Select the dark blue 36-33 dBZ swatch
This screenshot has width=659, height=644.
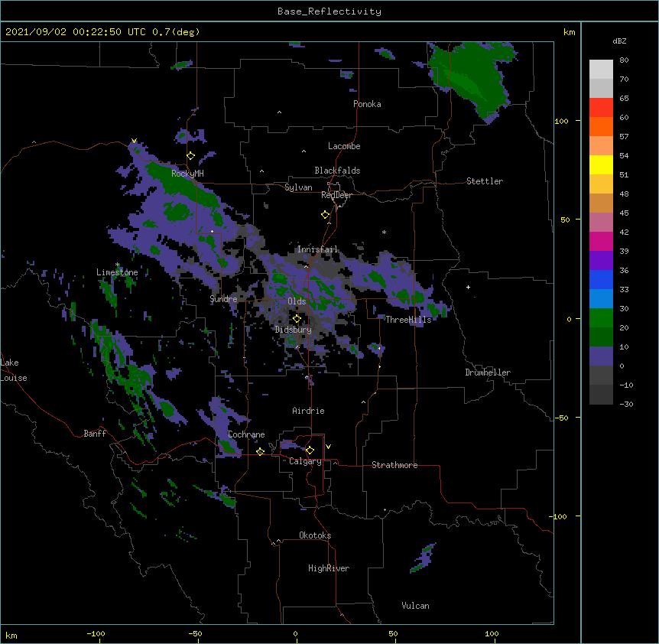coord(601,279)
